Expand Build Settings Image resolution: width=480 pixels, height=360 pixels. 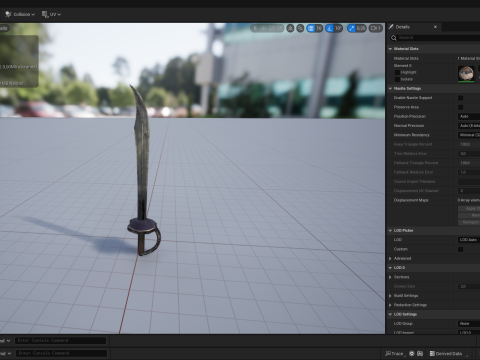point(390,296)
